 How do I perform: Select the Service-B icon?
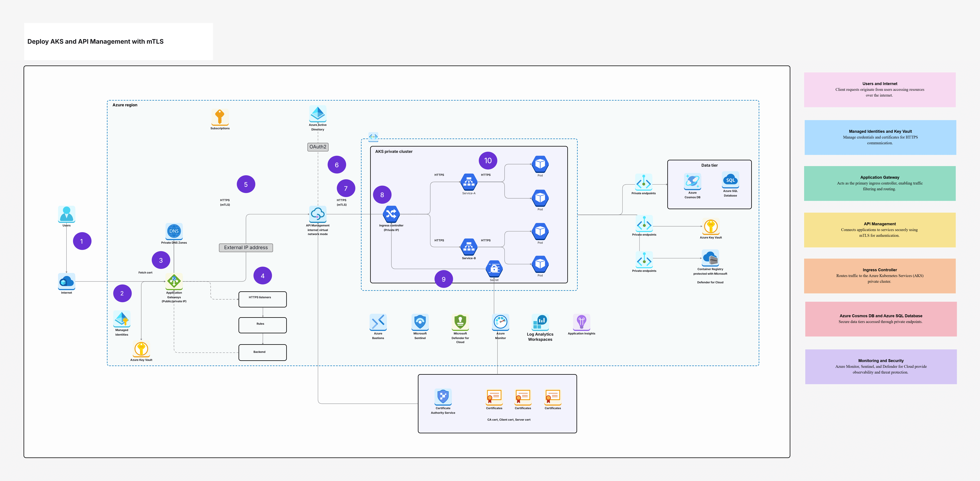click(469, 247)
